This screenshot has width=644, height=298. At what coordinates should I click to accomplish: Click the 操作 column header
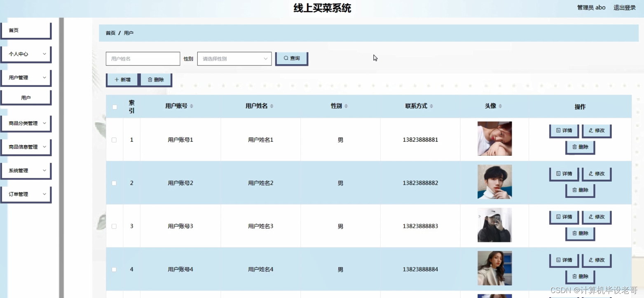click(580, 107)
